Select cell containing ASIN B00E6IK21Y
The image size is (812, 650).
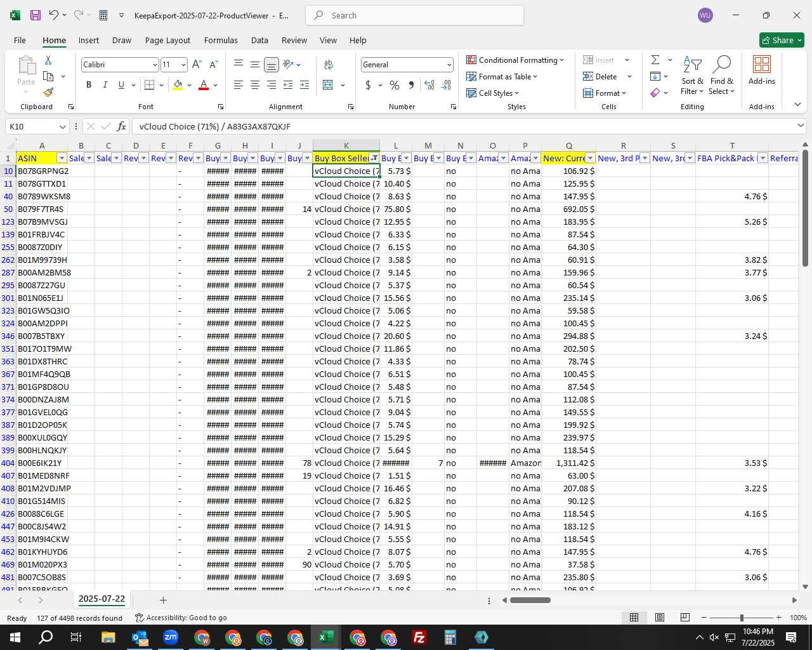[x=42, y=463]
